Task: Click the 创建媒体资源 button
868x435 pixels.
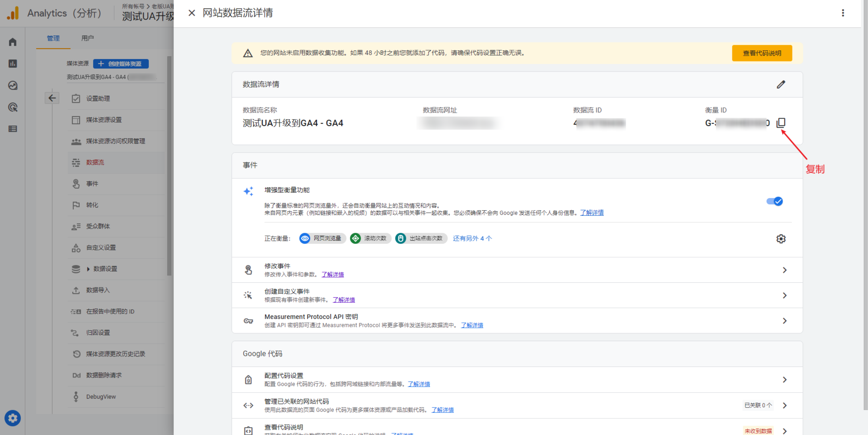Action: (121, 64)
